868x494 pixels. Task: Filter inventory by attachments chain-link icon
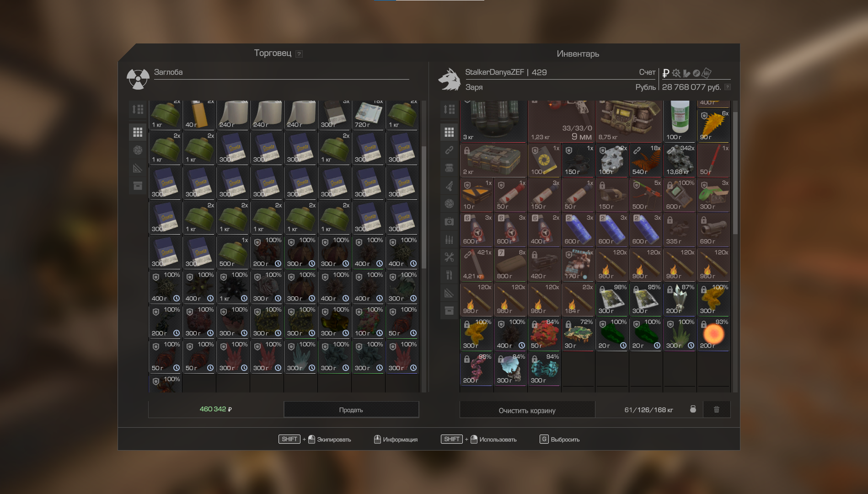(450, 150)
